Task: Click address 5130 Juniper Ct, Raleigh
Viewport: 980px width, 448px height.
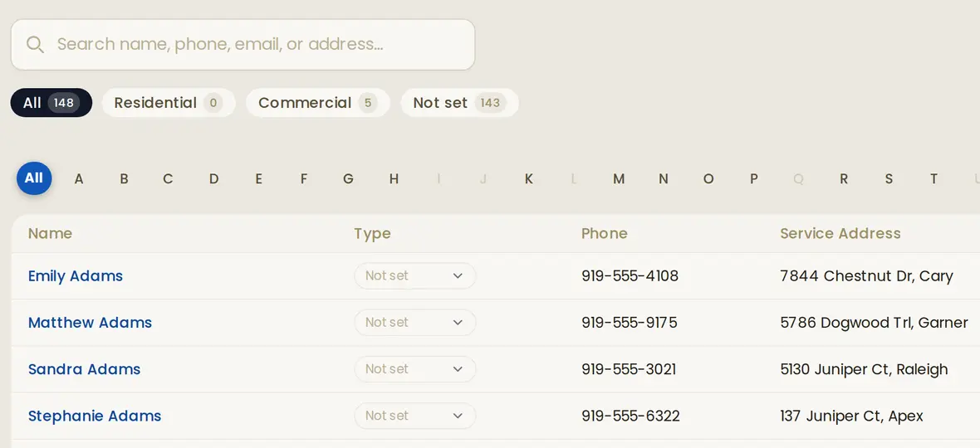Action: click(865, 369)
